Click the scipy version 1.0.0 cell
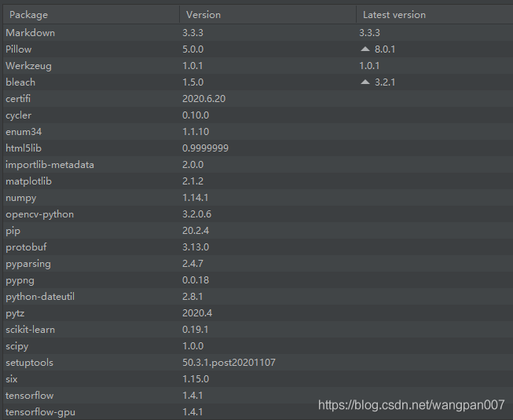 point(192,346)
